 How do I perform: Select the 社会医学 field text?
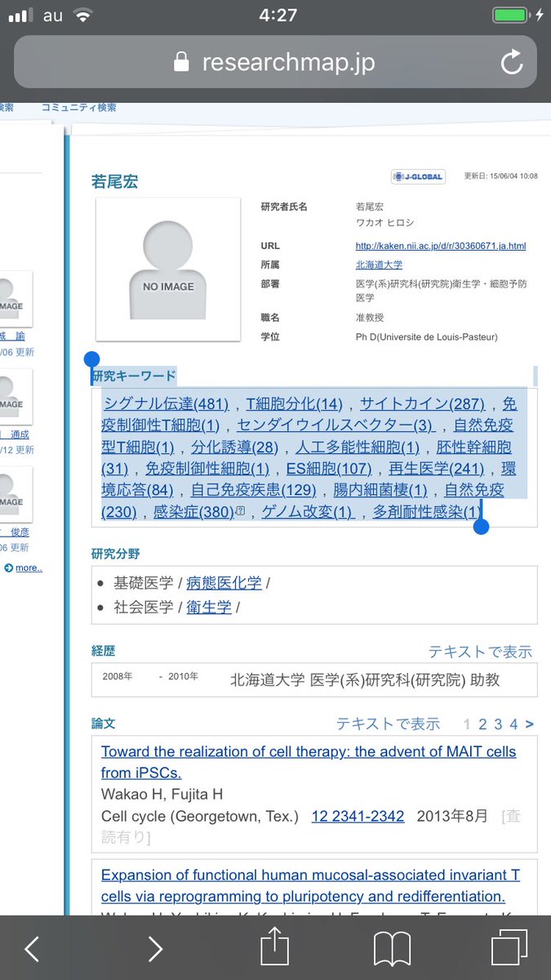[144, 608]
